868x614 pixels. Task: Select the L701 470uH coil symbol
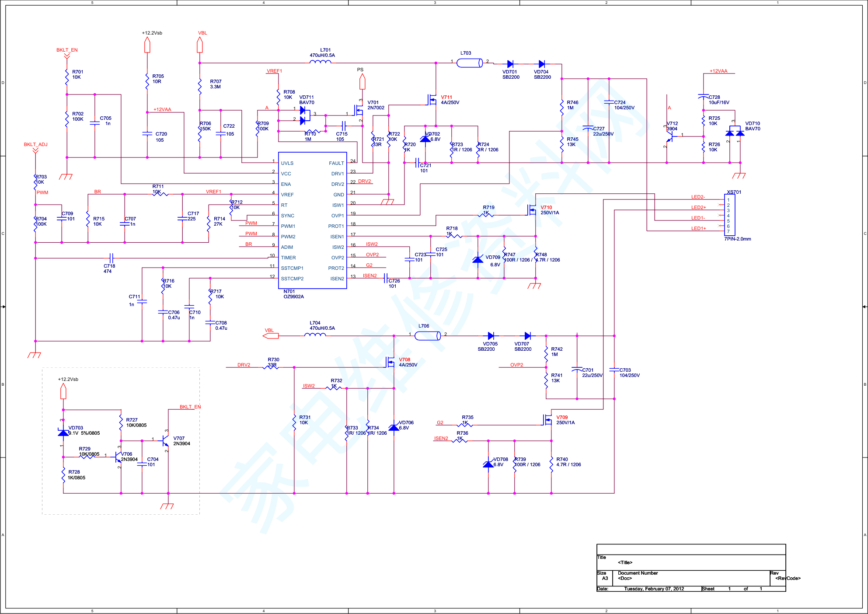[x=321, y=62]
